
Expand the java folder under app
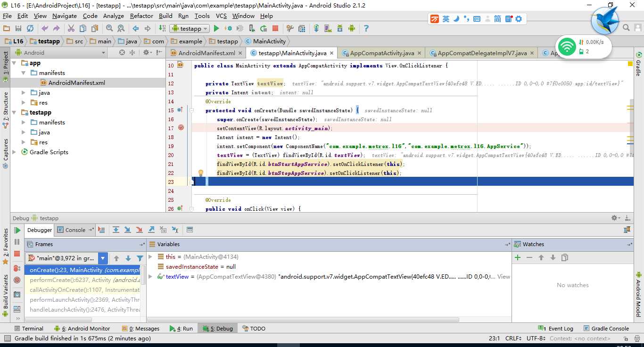pos(24,93)
